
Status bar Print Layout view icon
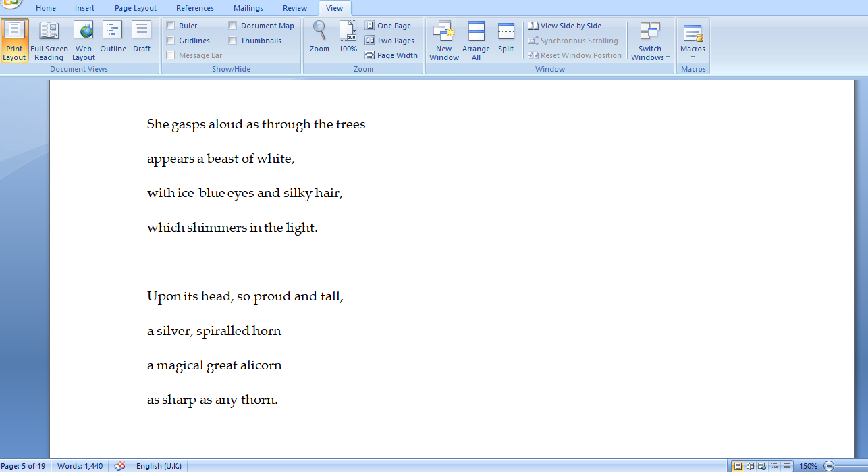click(738, 466)
